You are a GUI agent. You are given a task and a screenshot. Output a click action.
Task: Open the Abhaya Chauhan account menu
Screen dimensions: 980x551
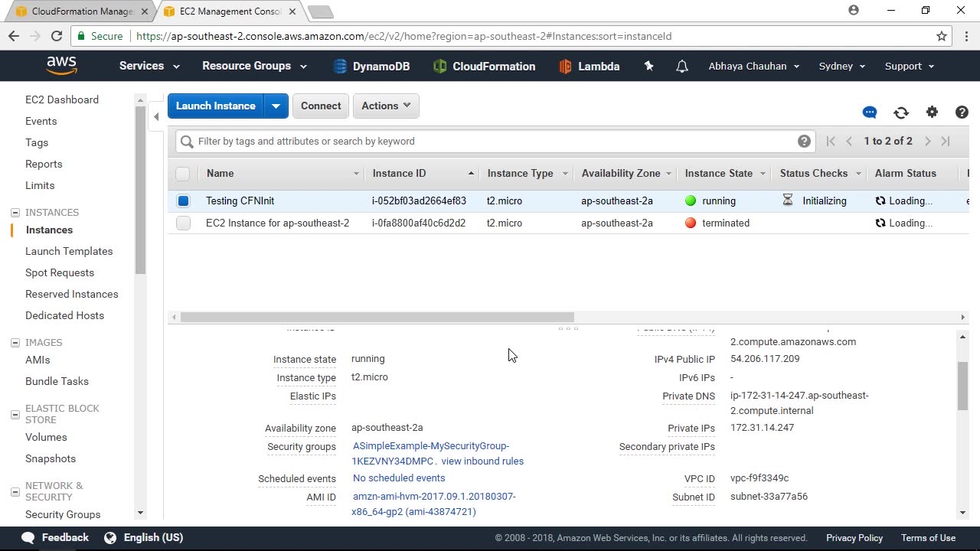click(x=754, y=66)
